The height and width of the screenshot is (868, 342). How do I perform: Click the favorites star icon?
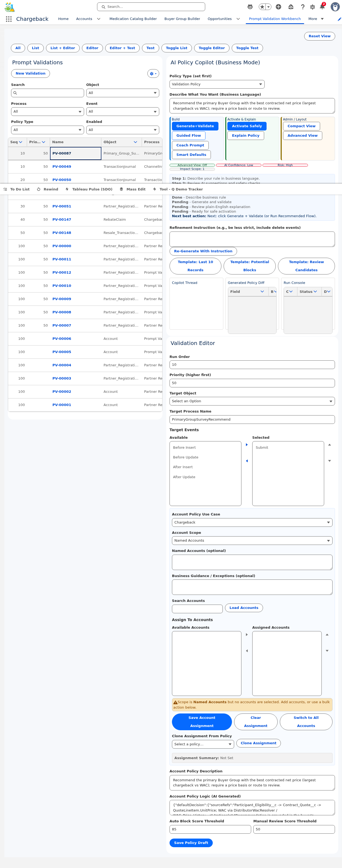pyautogui.click(x=262, y=7)
